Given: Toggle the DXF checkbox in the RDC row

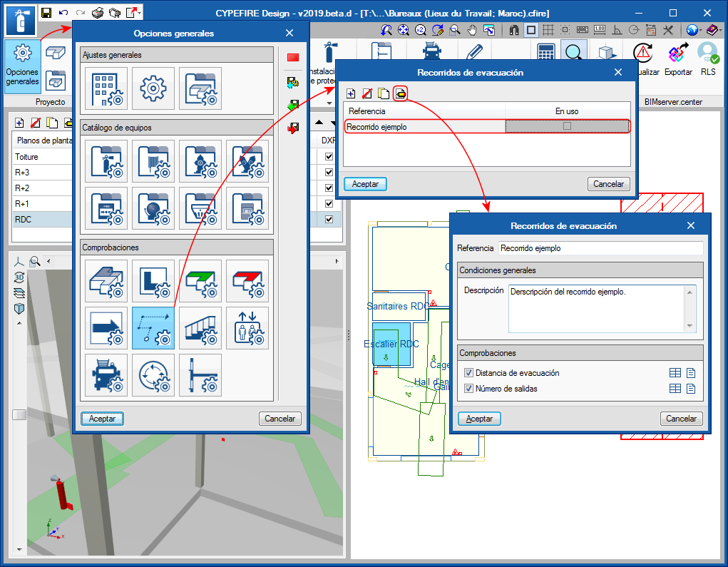Looking at the screenshot, I should [x=329, y=219].
